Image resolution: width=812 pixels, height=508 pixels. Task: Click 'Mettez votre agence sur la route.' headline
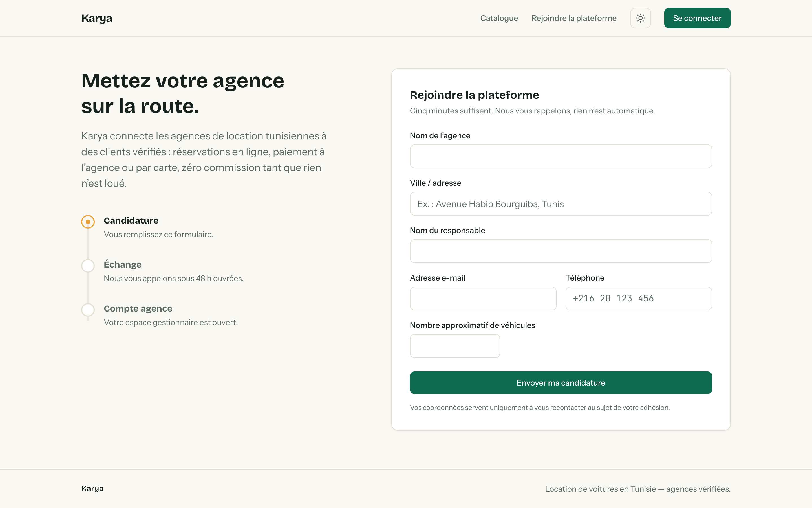coord(182,93)
